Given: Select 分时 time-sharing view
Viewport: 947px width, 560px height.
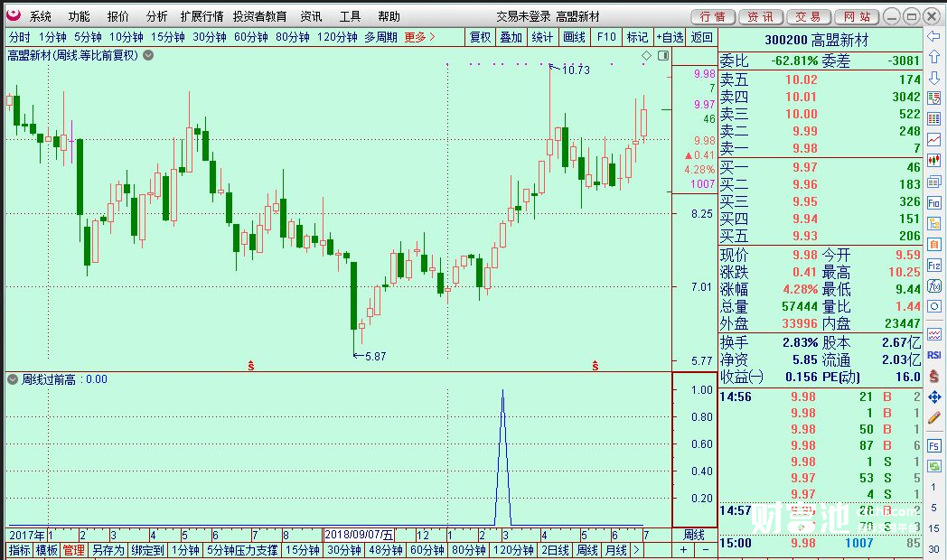Looking at the screenshot, I should pyautogui.click(x=19, y=37).
